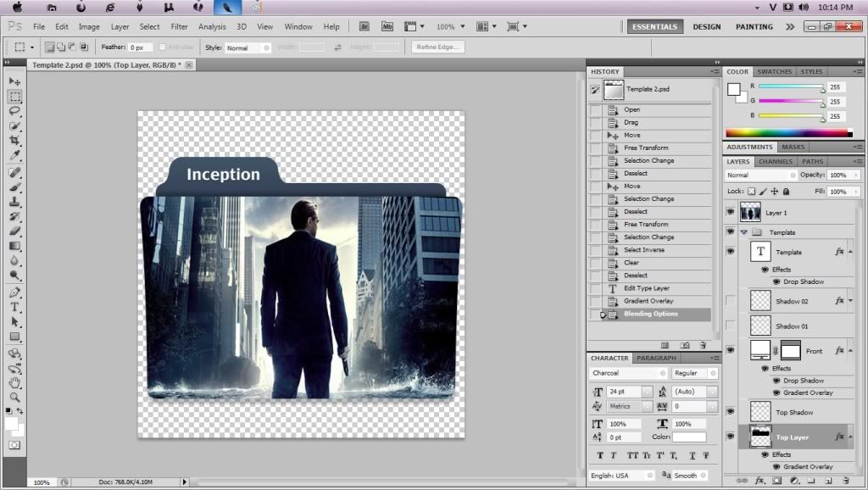
Task: Launch Mini Bridge from application bar
Action: click(387, 26)
